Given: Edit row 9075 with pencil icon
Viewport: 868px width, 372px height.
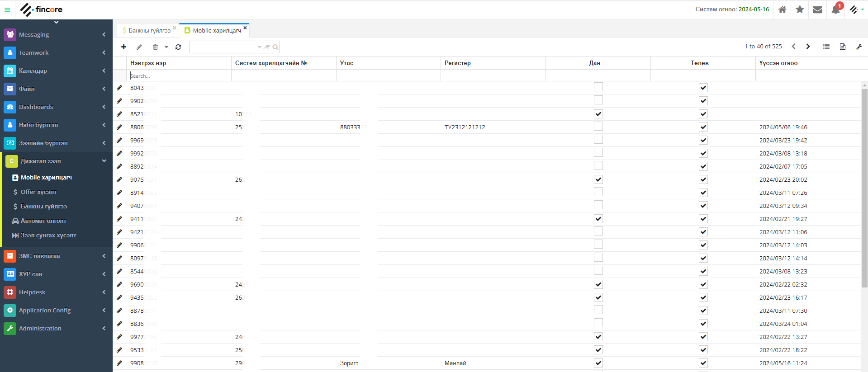Looking at the screenshot, I should [119, 179].
